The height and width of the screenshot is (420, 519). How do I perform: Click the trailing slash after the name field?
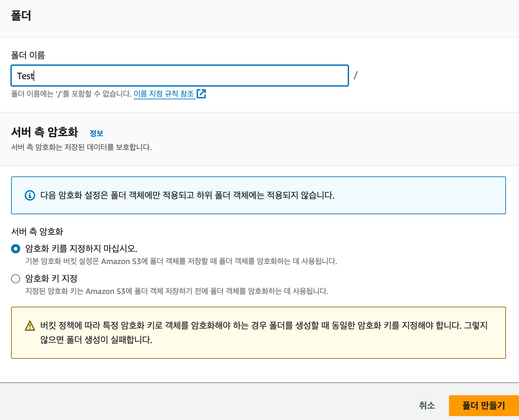coord(356,76)
